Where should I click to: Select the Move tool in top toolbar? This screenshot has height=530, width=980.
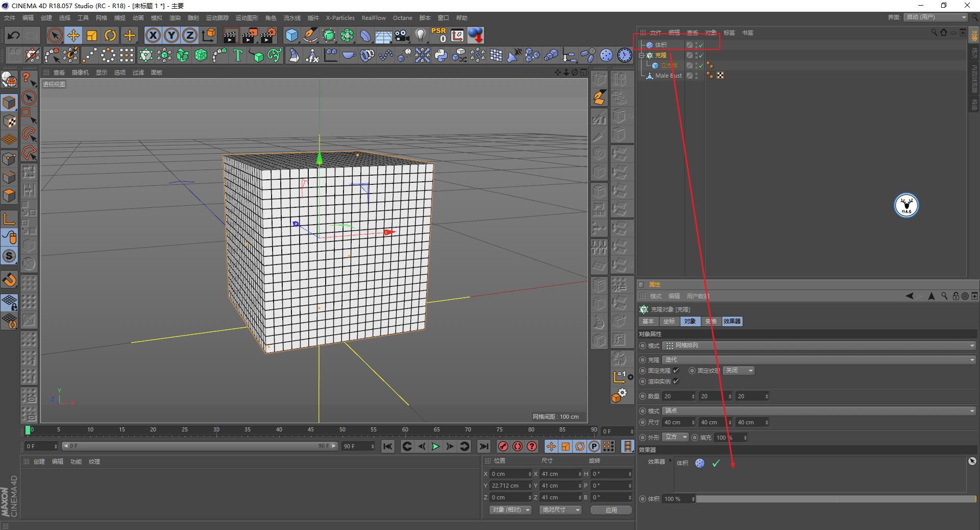73,35
